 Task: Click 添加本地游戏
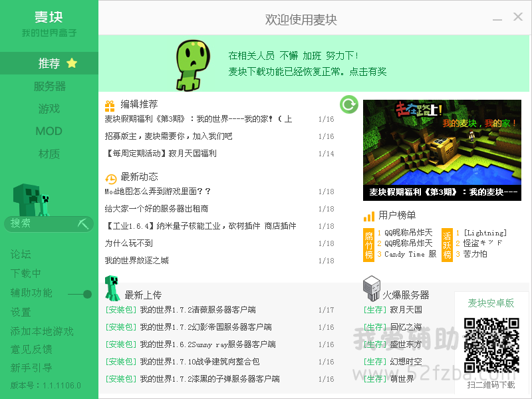42,331
